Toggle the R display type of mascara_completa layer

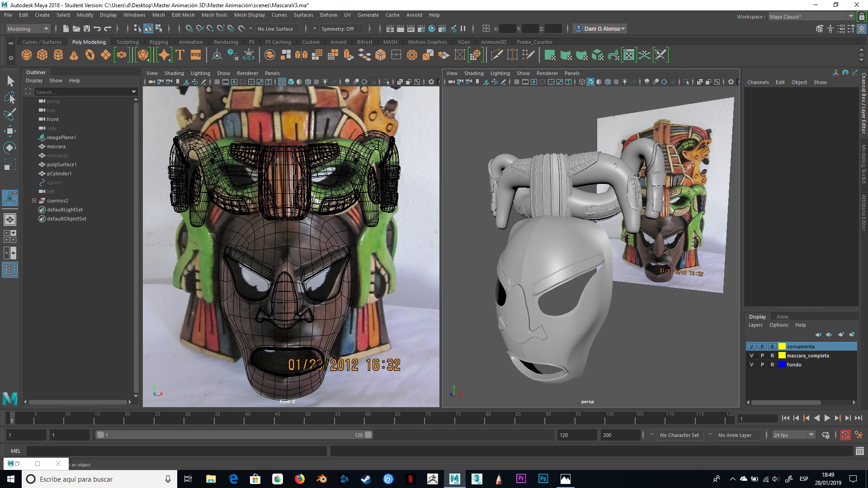click(772, 356)
